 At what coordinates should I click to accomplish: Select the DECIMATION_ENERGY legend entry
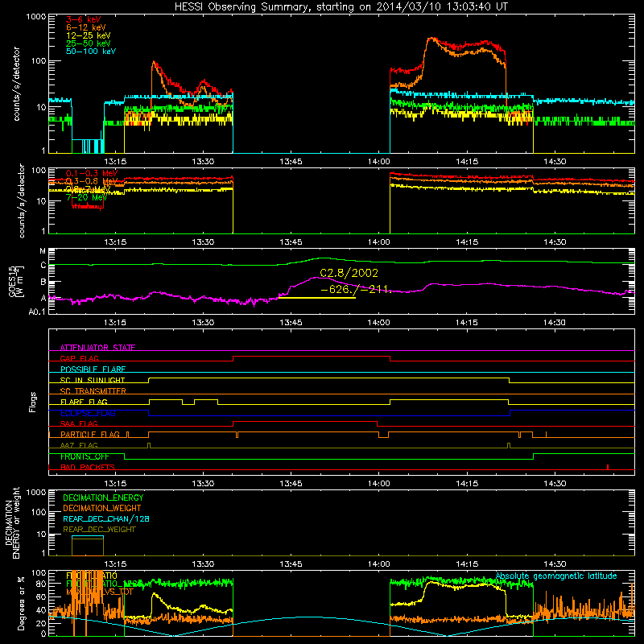tap(103, 497)
